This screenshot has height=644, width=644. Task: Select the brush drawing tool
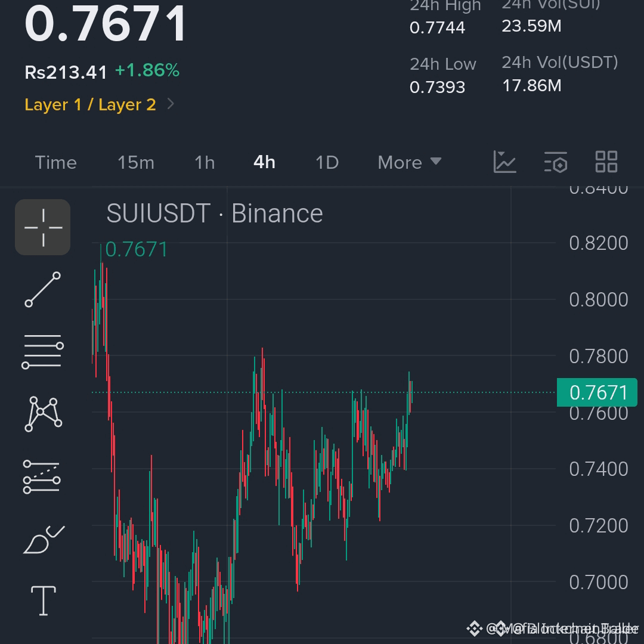coord(44,539)
